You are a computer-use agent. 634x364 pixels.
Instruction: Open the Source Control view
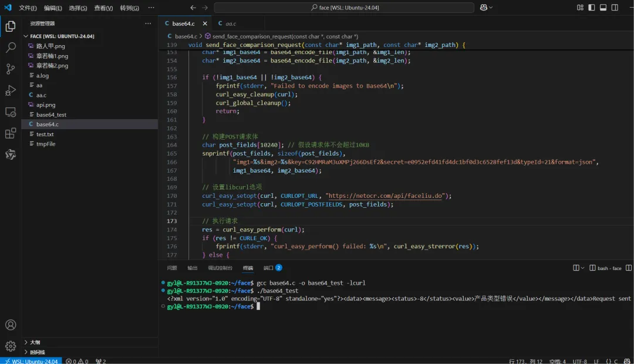coord(11,69)
